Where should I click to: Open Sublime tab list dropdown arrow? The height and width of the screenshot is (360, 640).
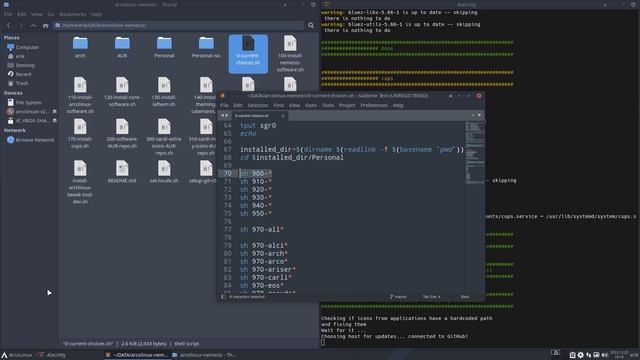click(479, 116)
